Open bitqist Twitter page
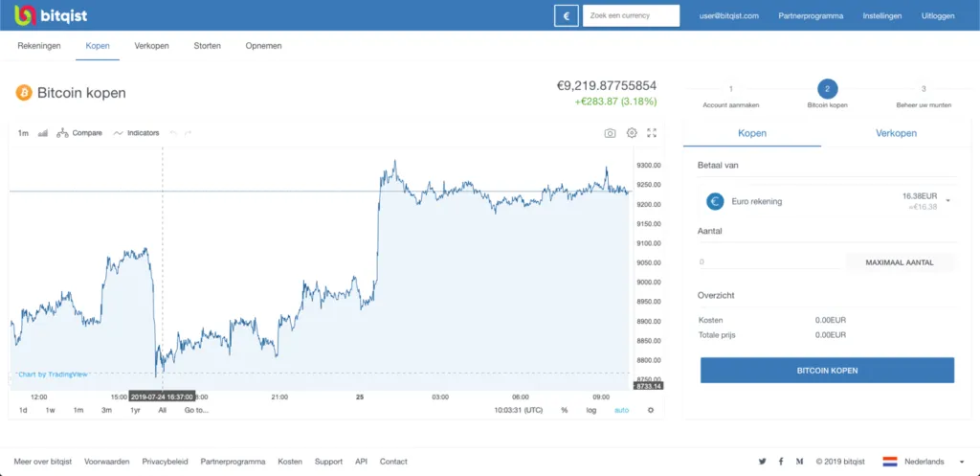The width and height of the screenshot is (980, 476). [x=762, y=462]
